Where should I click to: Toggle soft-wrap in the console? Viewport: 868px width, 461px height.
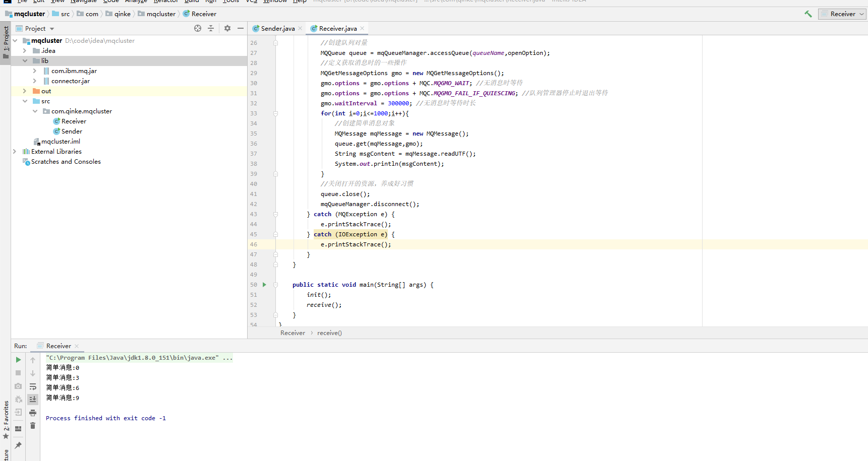33,386
